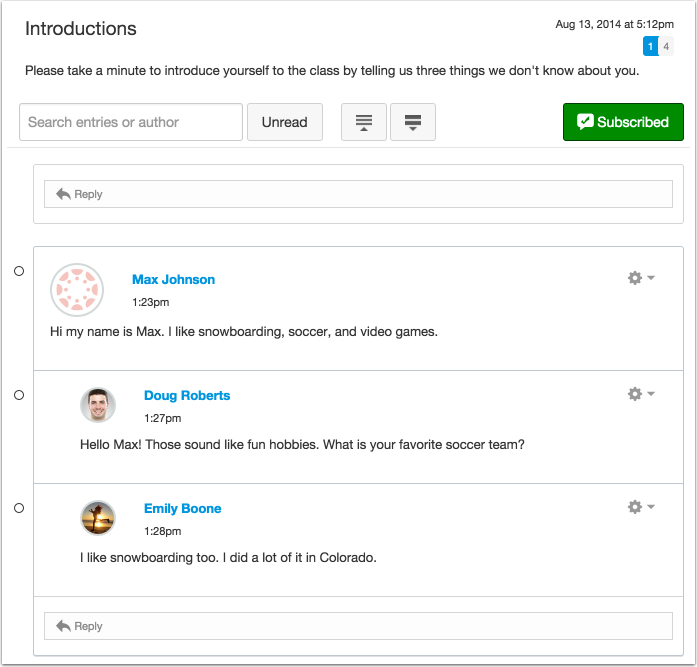Toggle read state circle for Max Johnson's post

click(x=19, y=271)
